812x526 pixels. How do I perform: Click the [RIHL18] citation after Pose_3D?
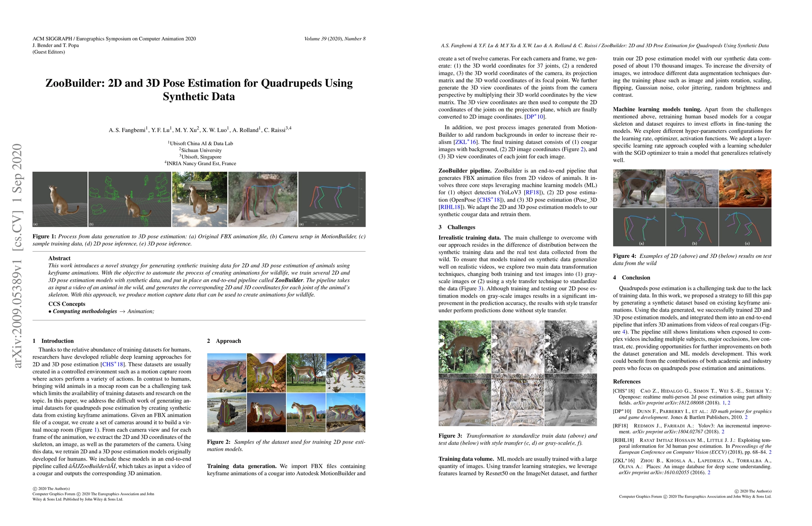pyautogui.click(x=450, y=207)
